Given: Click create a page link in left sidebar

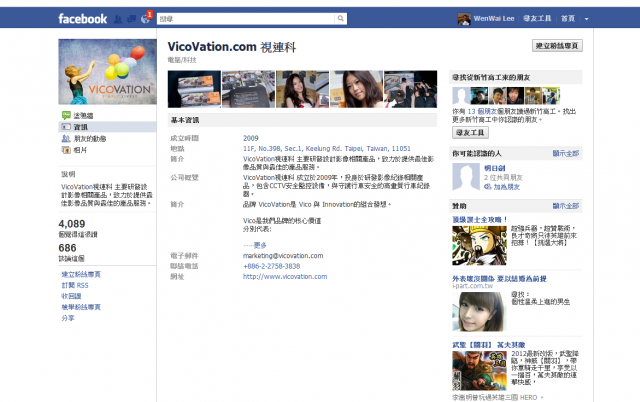Looking at the screenshot, I should (81, 274).
